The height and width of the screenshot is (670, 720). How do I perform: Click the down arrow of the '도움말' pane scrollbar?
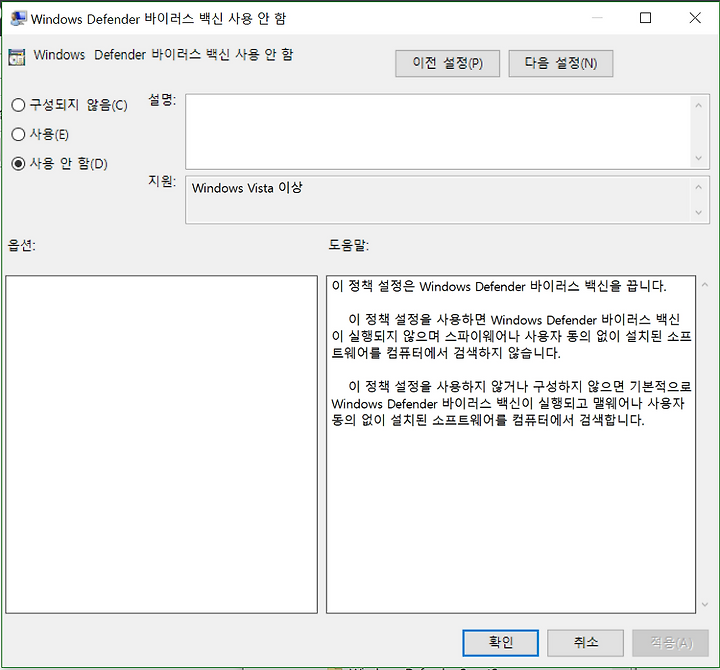[x=705, y=605]
